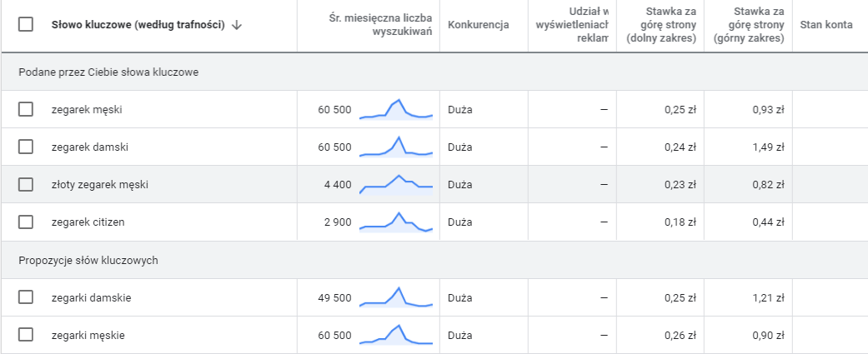Click Stawka za górę strony (dolny zakres) header
868x354 pixels.
pos(661,25)
